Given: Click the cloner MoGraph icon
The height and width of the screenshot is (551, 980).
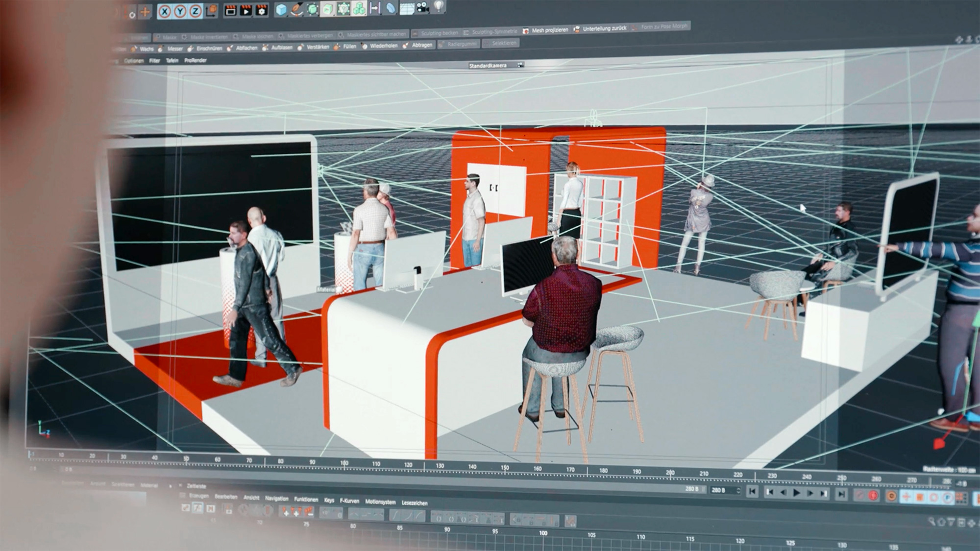Looking at the screenshot, I should [343, 8].
